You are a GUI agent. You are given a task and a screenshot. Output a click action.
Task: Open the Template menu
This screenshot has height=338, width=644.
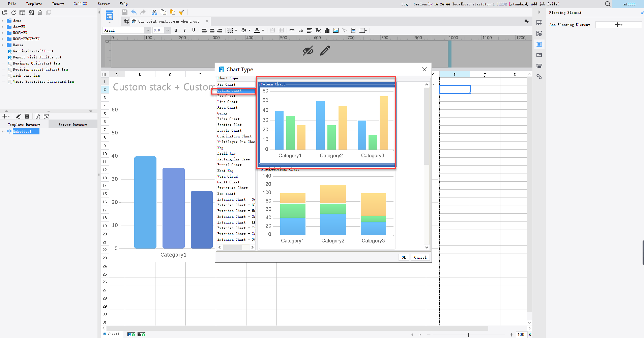(34, 4)
